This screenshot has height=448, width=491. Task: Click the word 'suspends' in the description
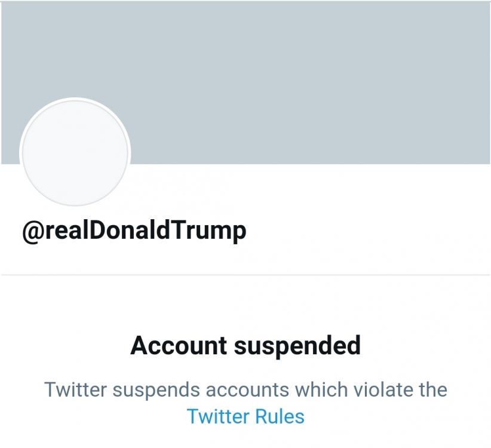click(x=156, y=389)
